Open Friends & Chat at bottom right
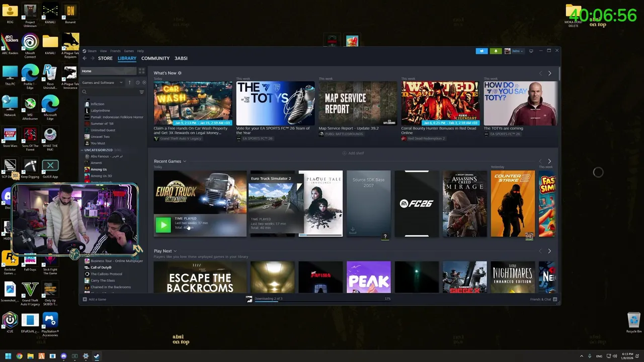Viewport: 644px width, 362px height. pos(543,299)
